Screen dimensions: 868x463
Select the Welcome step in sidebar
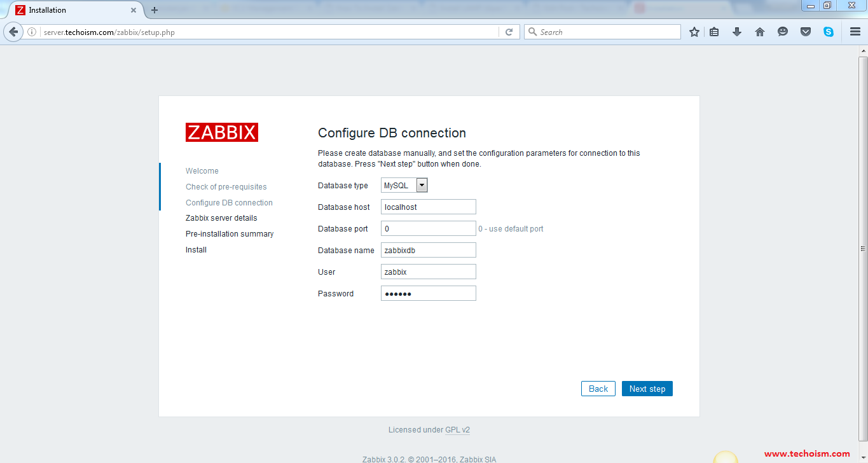tap(202, 171)
